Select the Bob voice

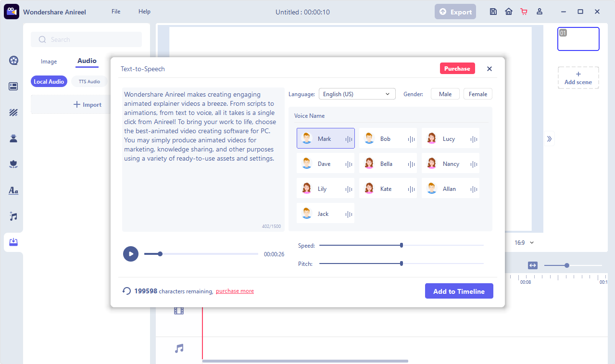(388, 138)
